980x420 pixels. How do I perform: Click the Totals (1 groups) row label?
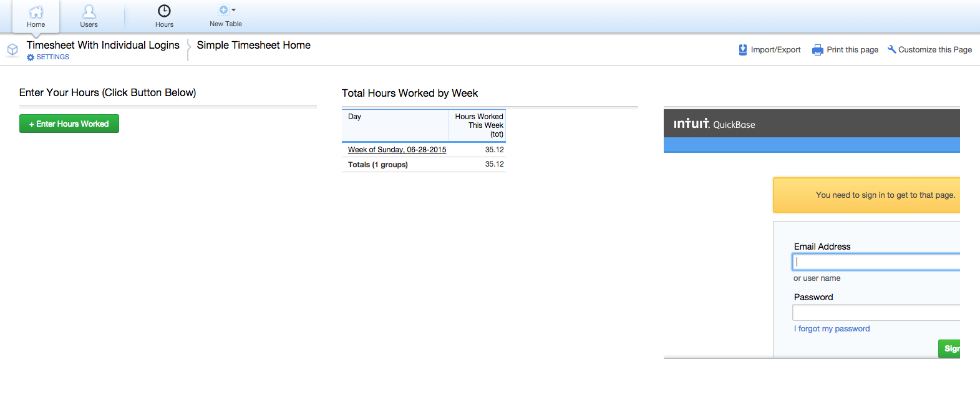click(x=378, y=165)
